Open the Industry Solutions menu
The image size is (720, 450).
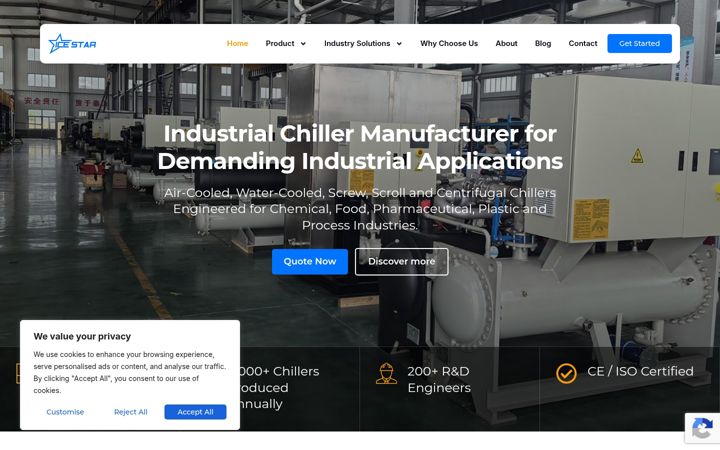tap(357, 44)
